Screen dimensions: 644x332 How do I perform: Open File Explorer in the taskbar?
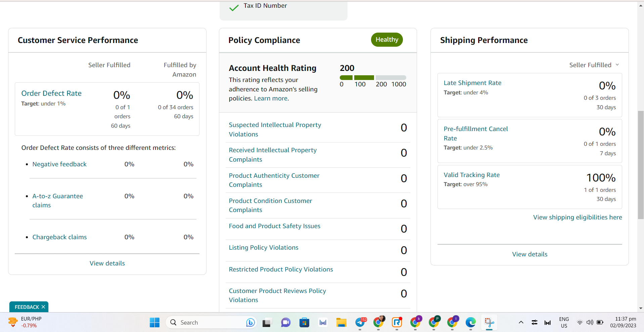pyautogui.click(x=341, y=323)
